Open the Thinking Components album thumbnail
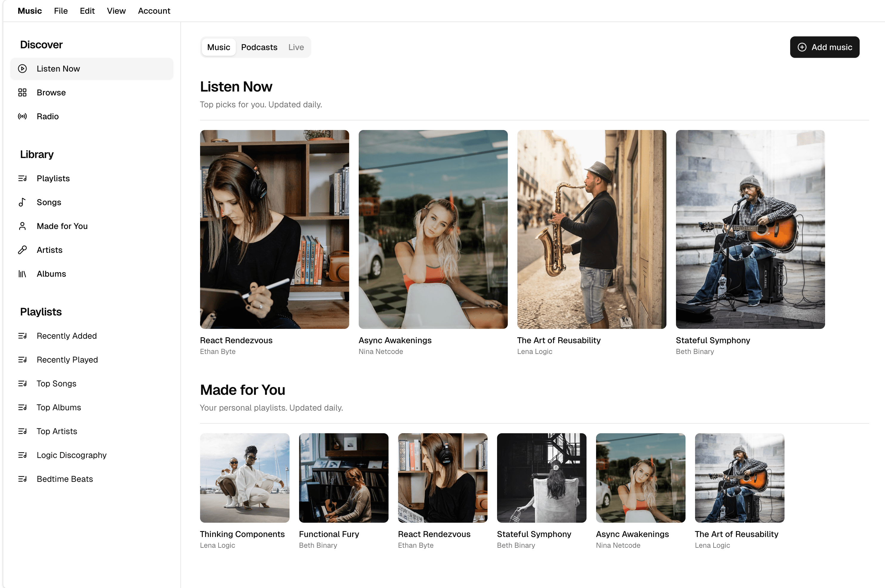Viewport: 885px width, 588px height. point(245,478)
